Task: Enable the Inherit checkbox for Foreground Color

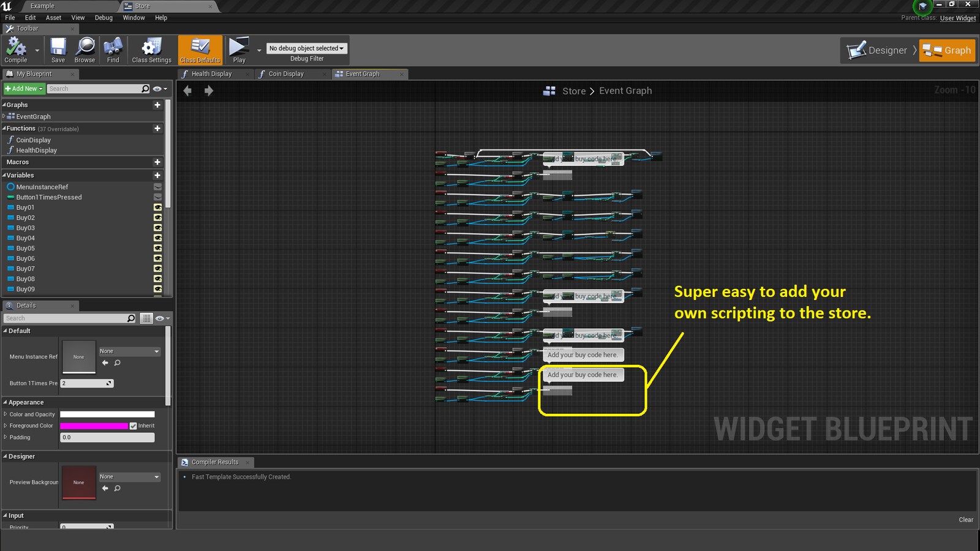Action: point(133,425)
